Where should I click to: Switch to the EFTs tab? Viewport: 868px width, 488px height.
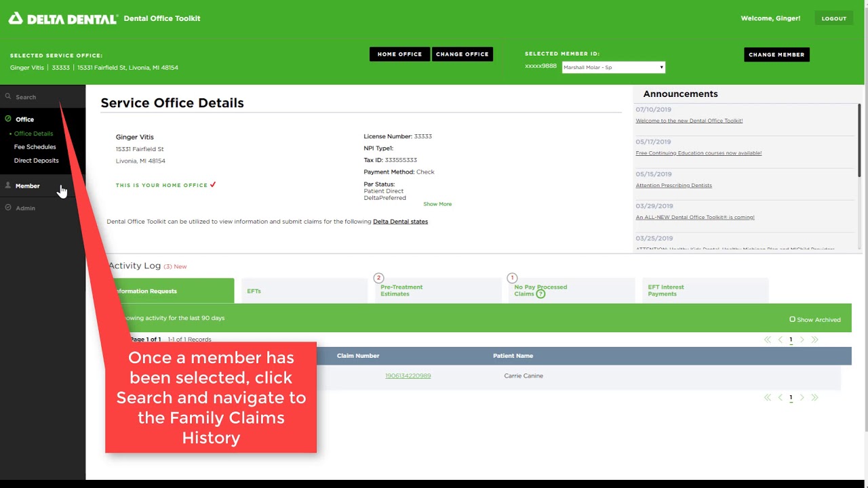point(304,291)
